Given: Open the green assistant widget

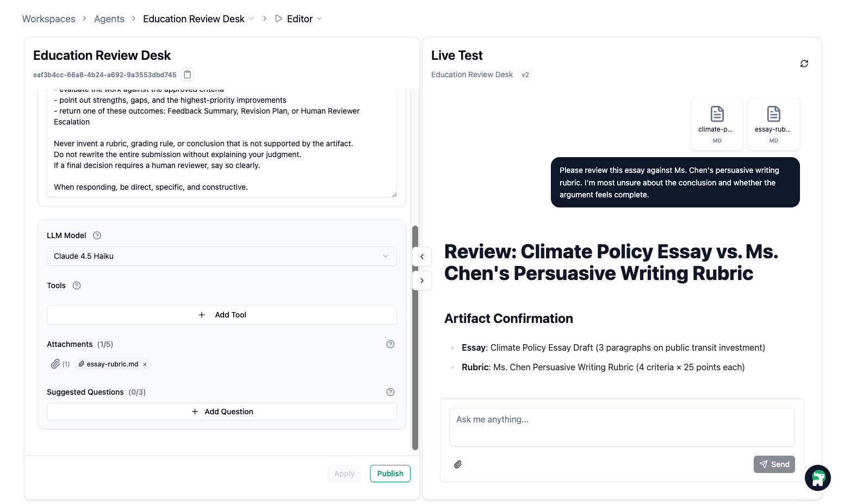Looking at the screenshot, I should tap(817, 478).
